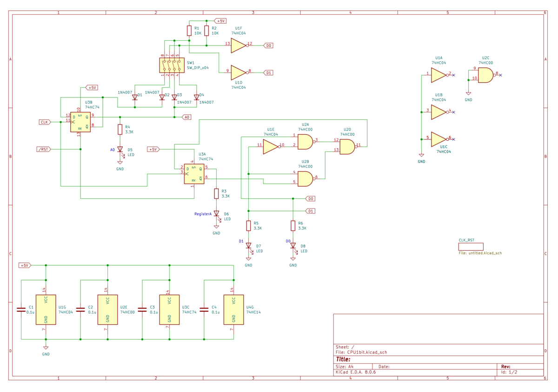Click the /RST global label
This screenshot has height=392, width=558.
(43, 149)
